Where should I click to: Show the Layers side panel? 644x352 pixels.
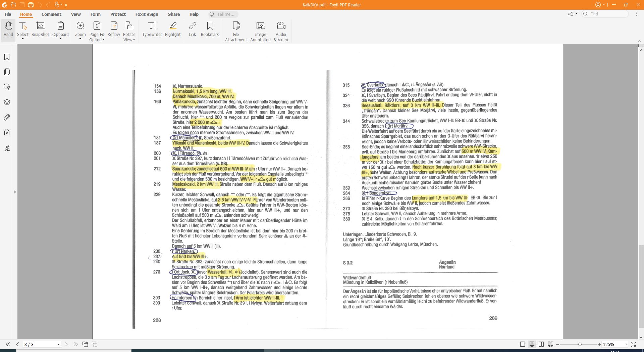(7, 102)
